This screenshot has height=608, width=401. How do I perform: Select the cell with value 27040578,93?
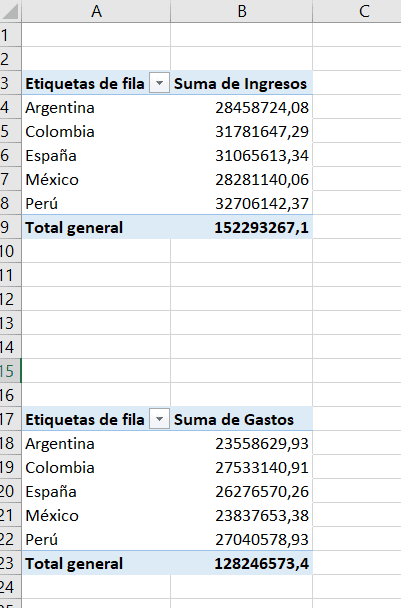click(242, 540)
